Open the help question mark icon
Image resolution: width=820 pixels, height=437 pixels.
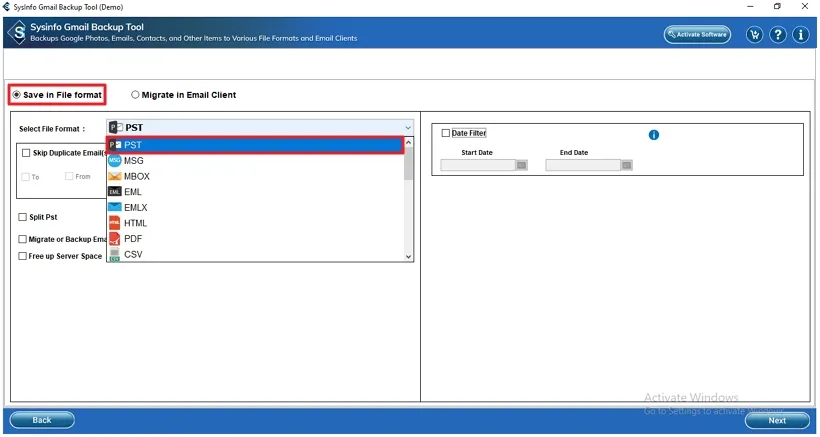coord(777,35)
